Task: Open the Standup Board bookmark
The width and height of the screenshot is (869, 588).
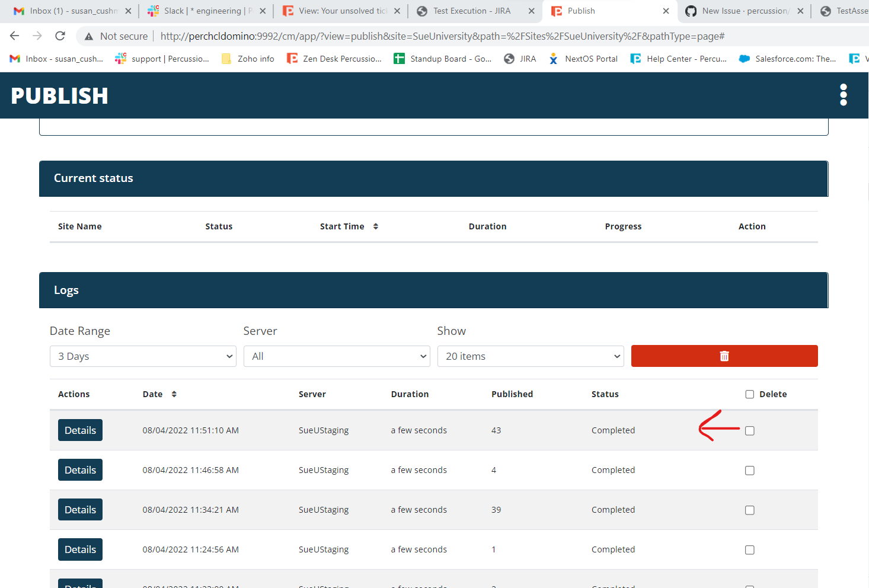Action: click(x=442, y=59)
